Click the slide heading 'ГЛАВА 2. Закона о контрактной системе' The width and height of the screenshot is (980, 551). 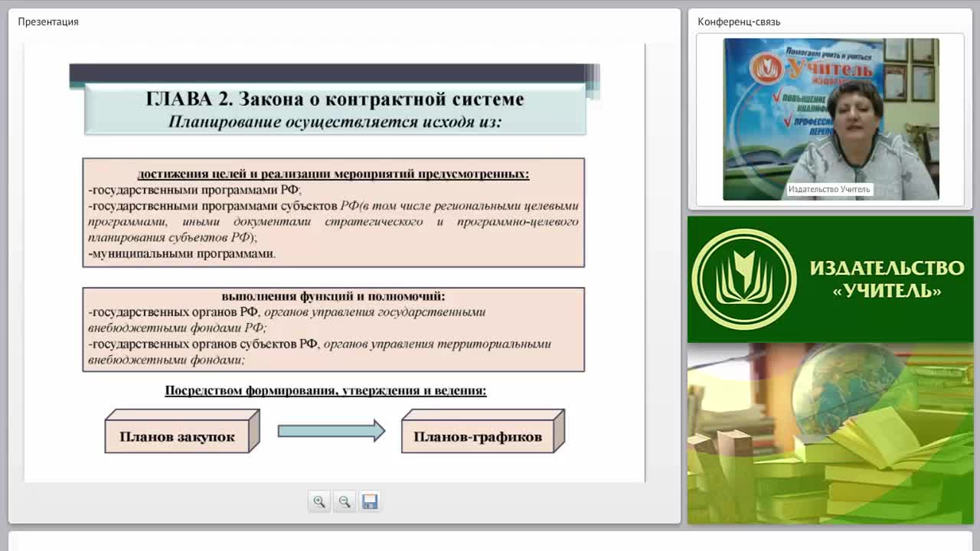(335, 99)
